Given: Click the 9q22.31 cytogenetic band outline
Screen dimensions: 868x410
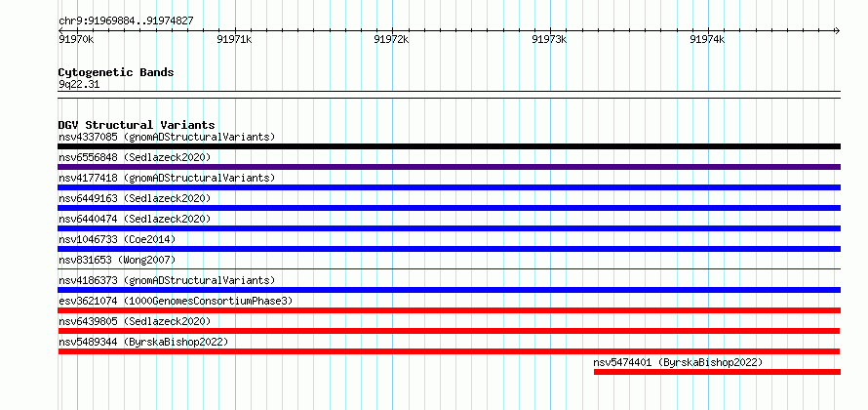Looking at the screenshot, I should click(449, 95).
